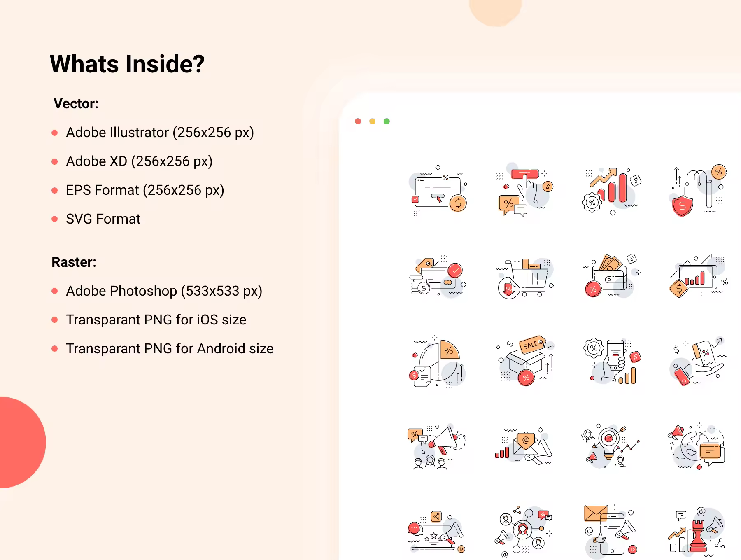Click the hand holding phone icon
Viewport: 741px width, 560px height.
612,362
